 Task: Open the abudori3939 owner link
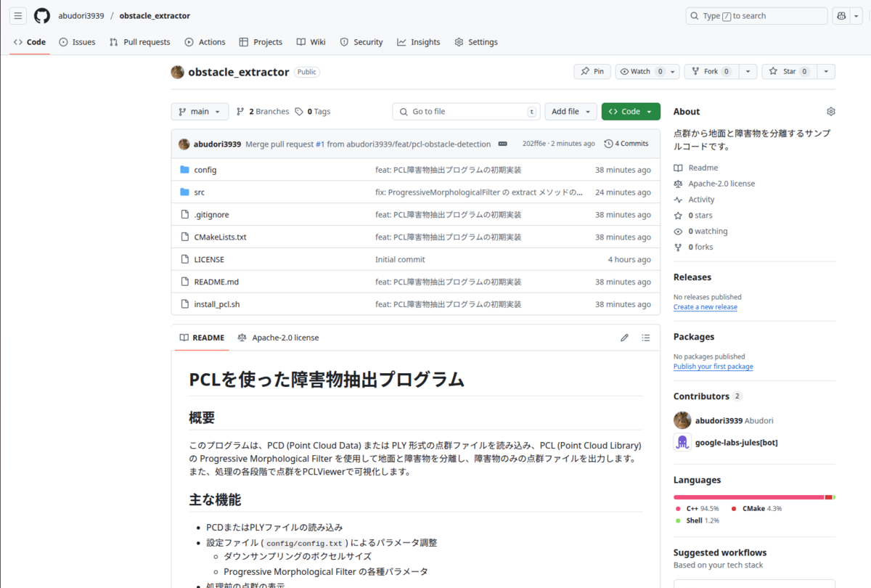tap(82, 16)
